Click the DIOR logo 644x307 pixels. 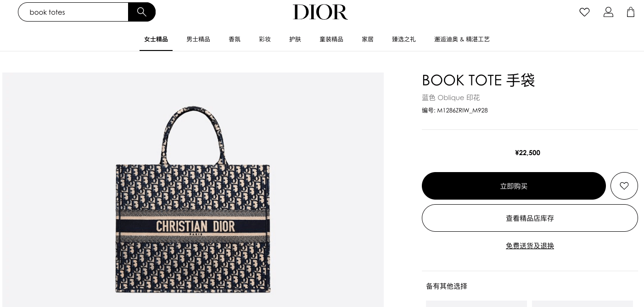[320, 12]
